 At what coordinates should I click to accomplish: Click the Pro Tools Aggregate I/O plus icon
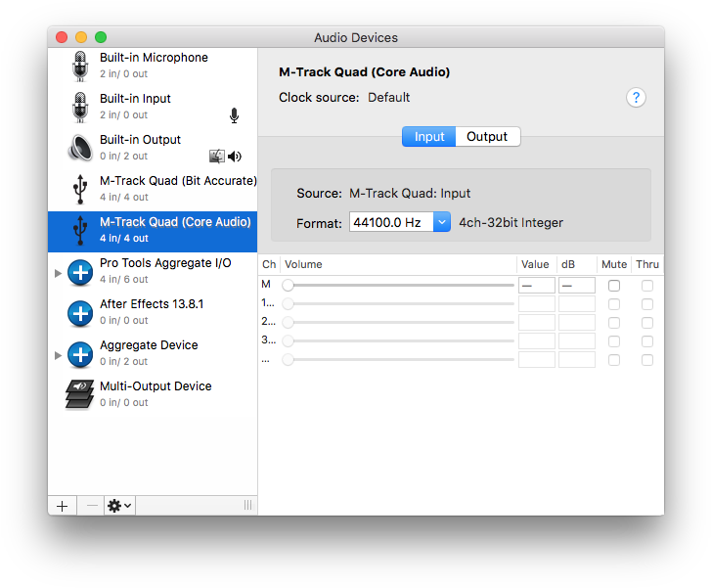click(80, 272)
